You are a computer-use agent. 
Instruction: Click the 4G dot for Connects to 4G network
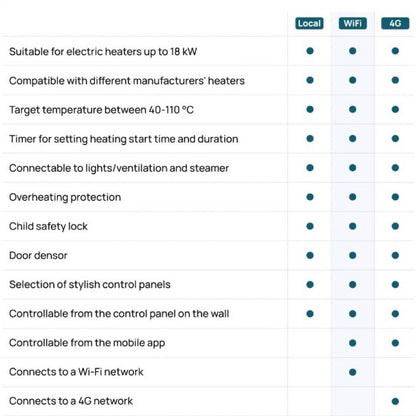pos(395,401)
